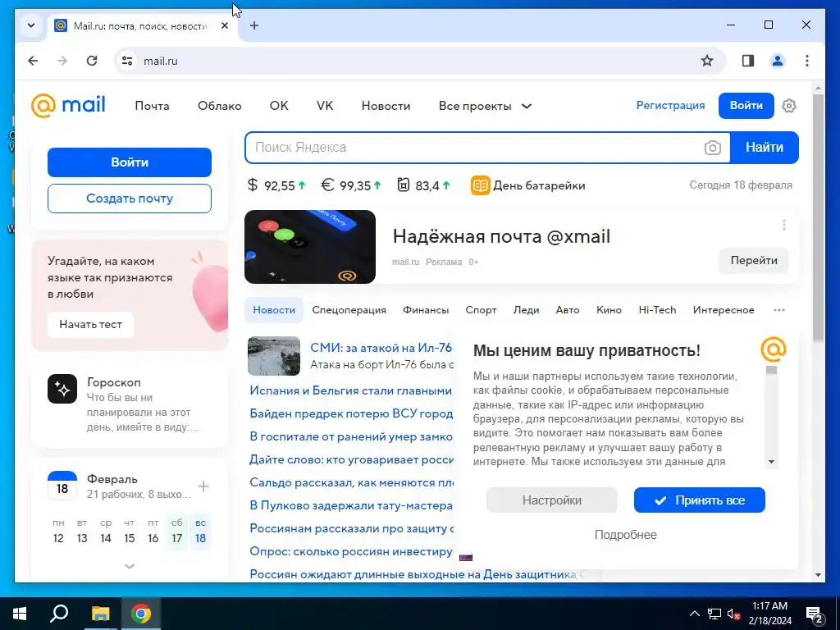Click the network tray icon
This screenshot has width=840, height=630.
(x=714, y=614)
